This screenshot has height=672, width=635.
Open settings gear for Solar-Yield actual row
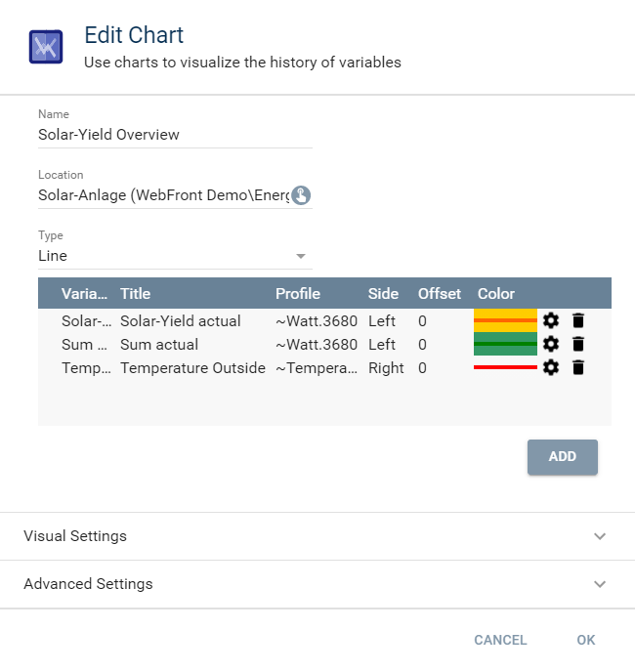pyautogui.click(x=551, y=320)
